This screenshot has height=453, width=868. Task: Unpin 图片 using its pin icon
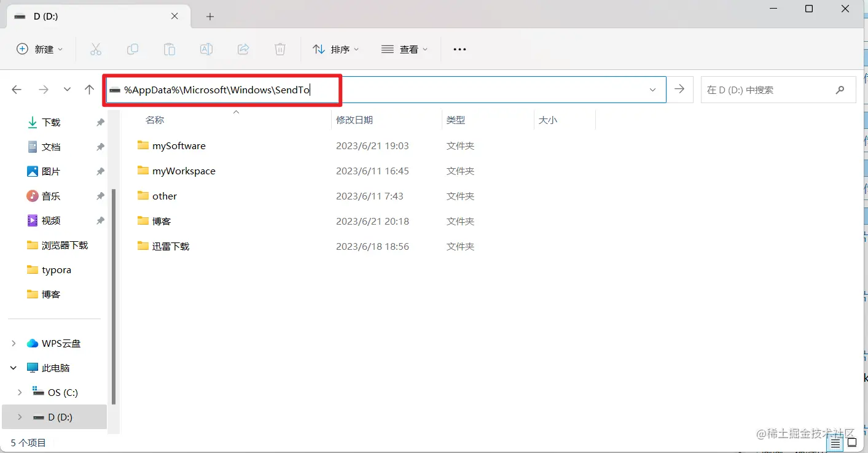[x=100, y=172]
